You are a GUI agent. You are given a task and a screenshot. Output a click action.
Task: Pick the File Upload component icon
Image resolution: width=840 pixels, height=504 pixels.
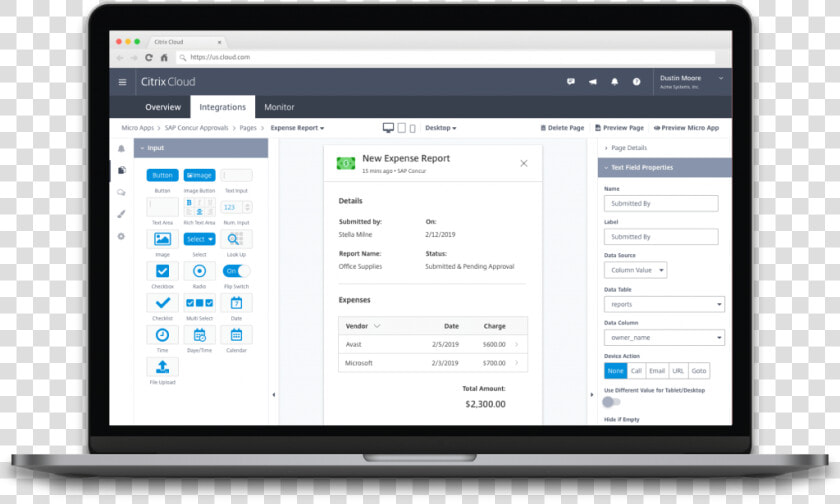[x=162, y=367]
